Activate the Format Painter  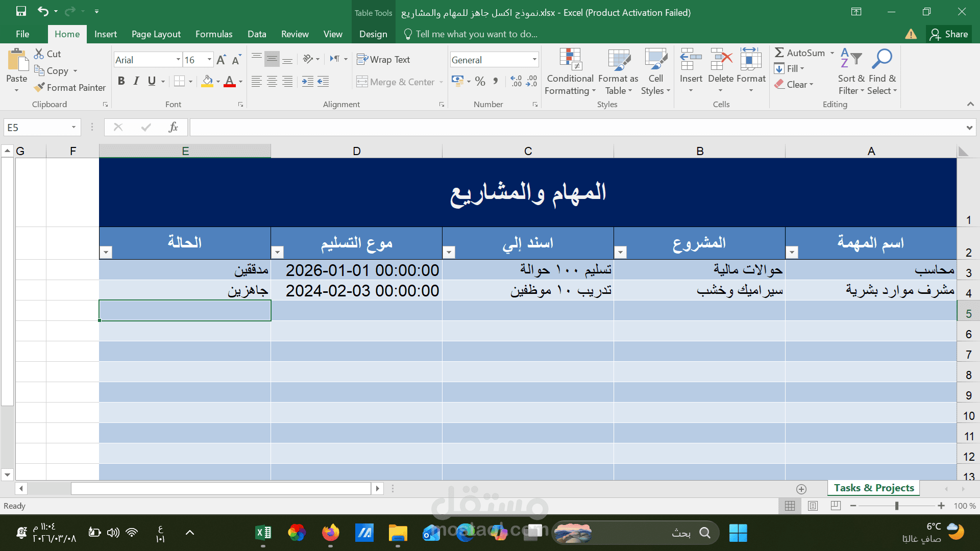[x=70, y=87]
